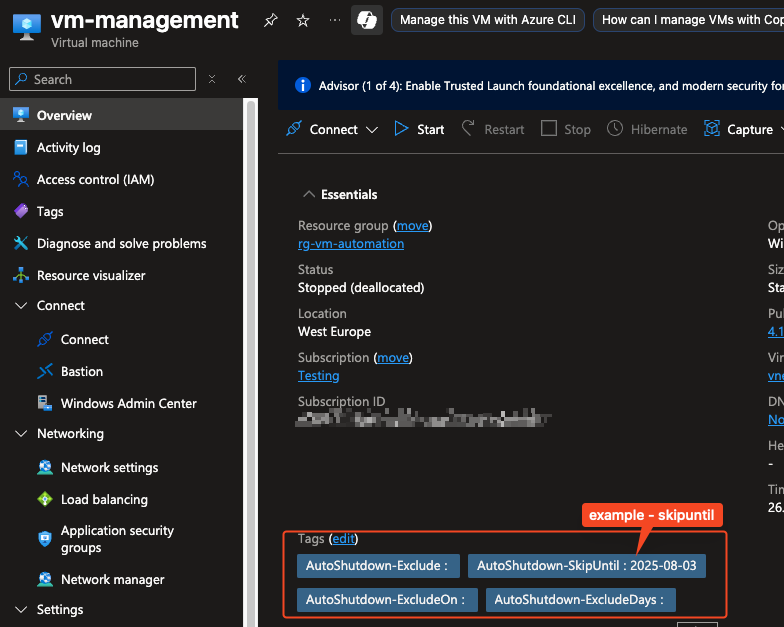784x627 pixels.
Task: Click the move link next to Resource group
Action: 412,226
